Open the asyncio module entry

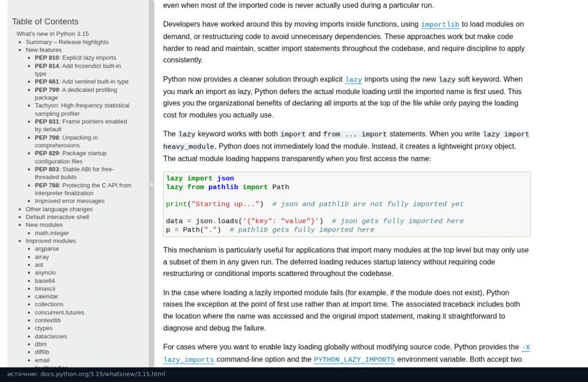[45, 272]
